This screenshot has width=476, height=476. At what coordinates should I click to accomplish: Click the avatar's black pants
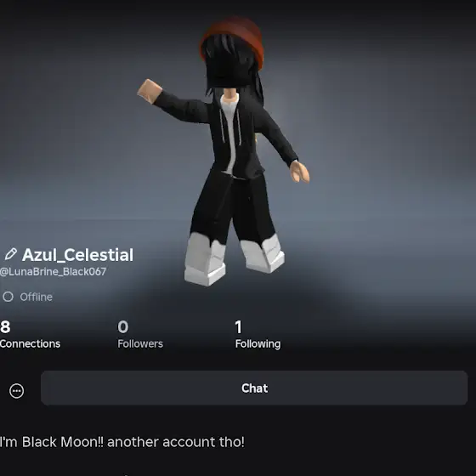pyautogui.click(x=232, y=208)
